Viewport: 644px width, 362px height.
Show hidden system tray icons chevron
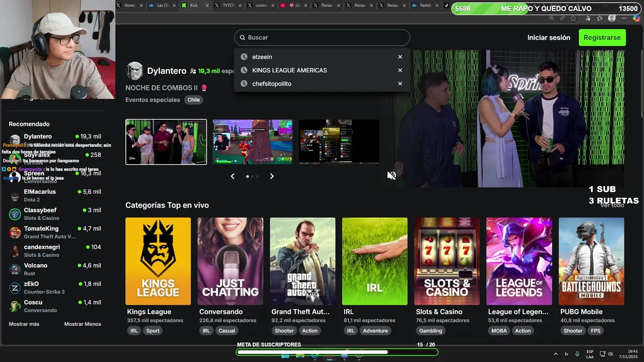(x=555, y=354)
